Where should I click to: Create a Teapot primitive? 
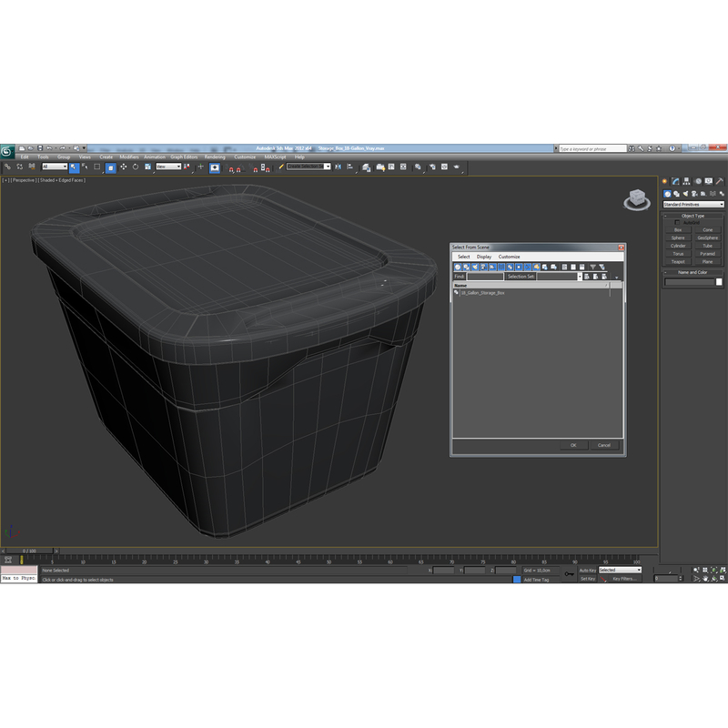click(677, 261)
